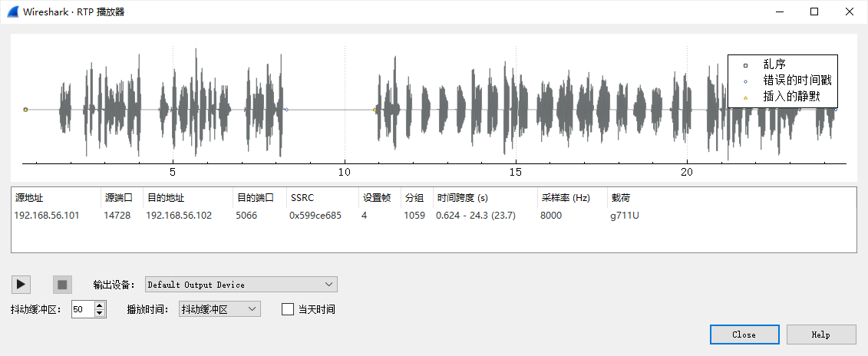Expand the 播放时间 combo box
This screenshot has height=356, width=868.
point(219,309)
